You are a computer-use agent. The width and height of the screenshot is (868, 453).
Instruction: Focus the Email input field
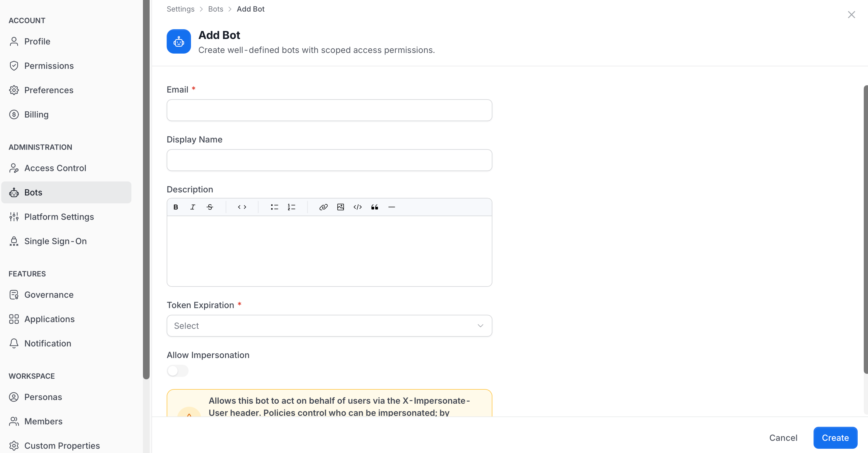(329, 110)
